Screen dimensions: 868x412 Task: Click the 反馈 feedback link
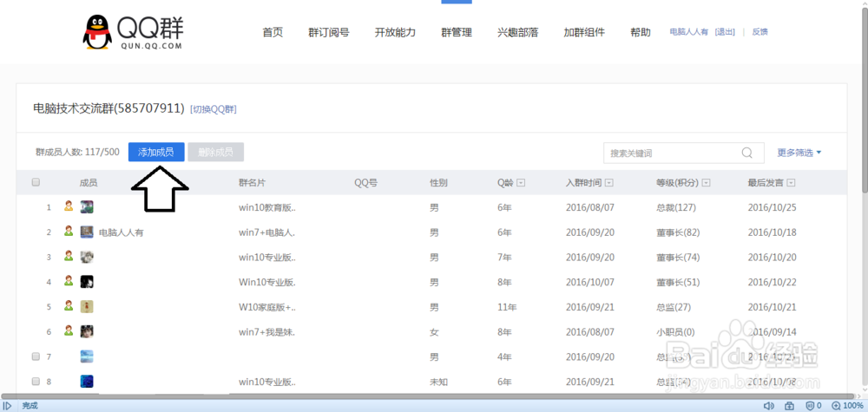(760, 32)
